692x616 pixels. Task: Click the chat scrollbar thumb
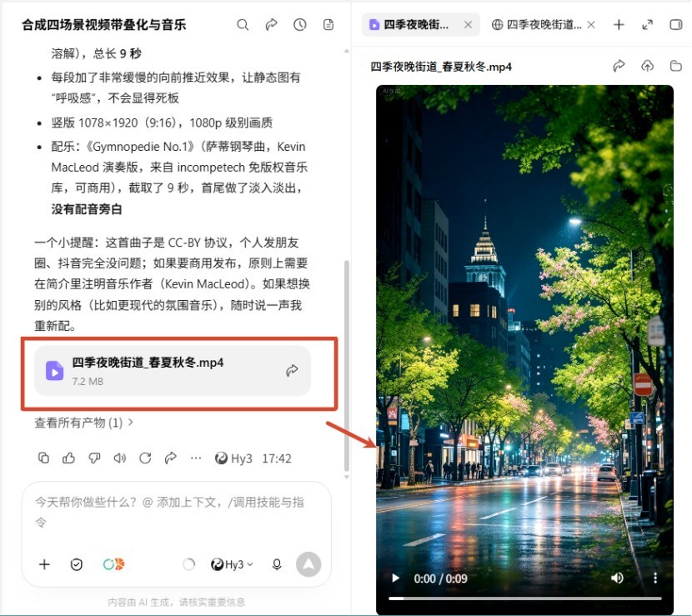coord(347,366)
